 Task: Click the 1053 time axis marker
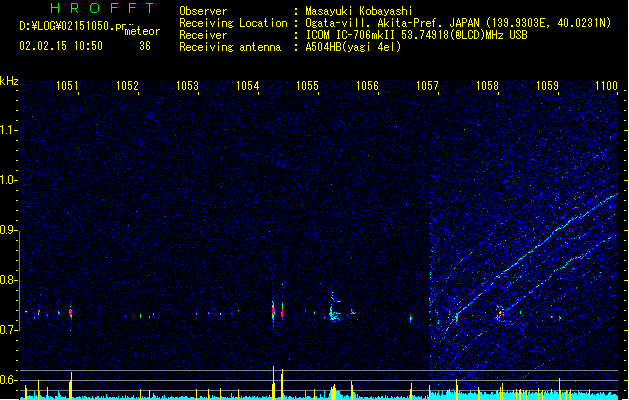187,85
